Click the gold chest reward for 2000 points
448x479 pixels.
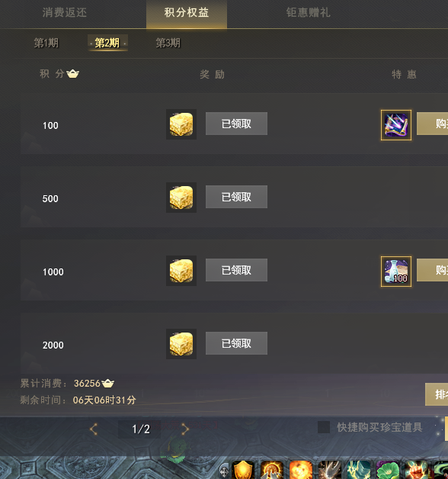pyautogui.click(x=181, y=344)
